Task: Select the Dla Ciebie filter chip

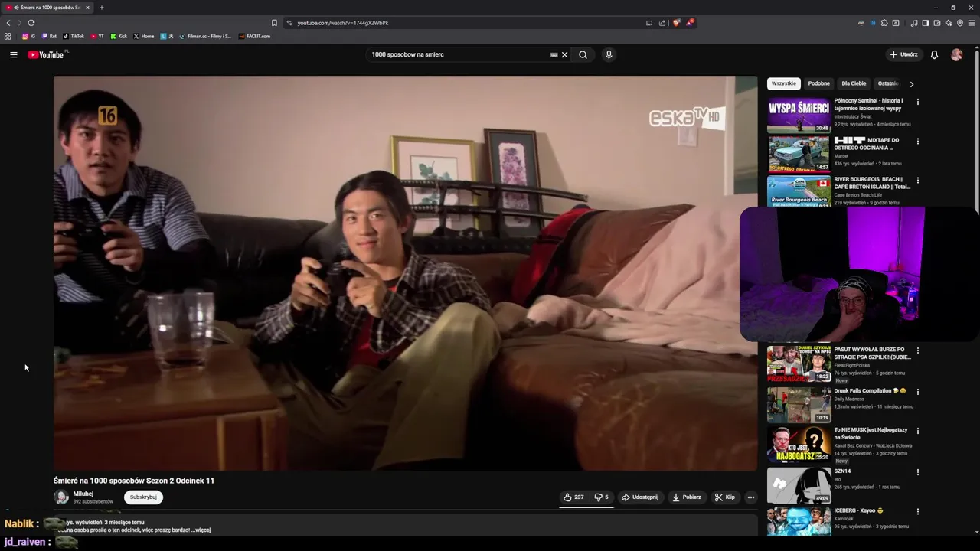Action: 854,83
